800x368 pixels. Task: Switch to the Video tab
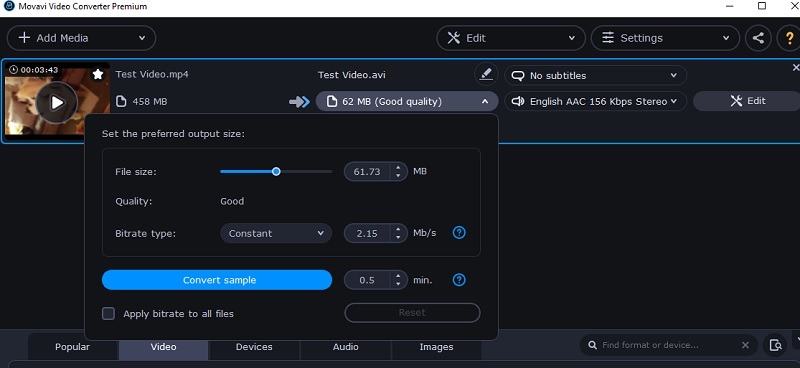pos(164,347)
